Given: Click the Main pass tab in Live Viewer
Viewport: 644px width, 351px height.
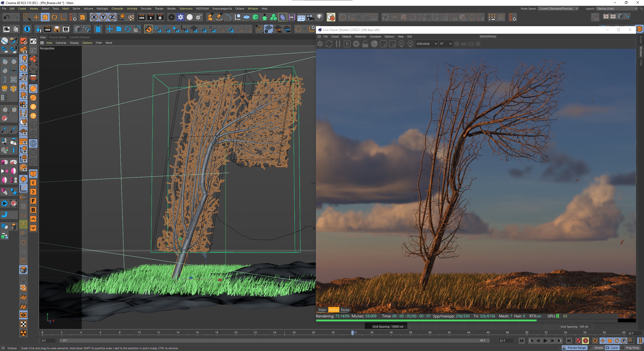Looking at the screenshot, I should 322,310.
